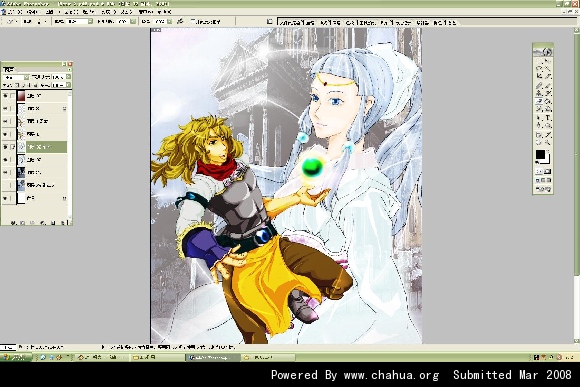Open the black foreground color swatch

(x=540, y=154)
